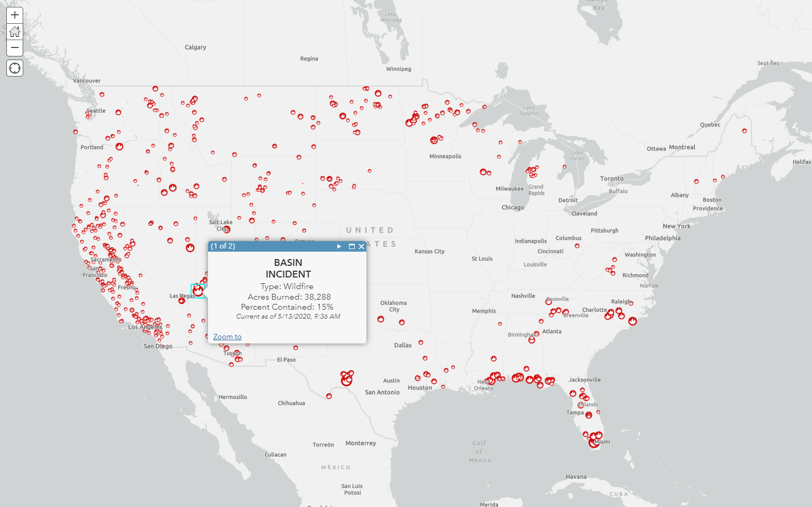The image size is (812, 507).
Task: Click the Calgary label
Action: tap(195, 47)
